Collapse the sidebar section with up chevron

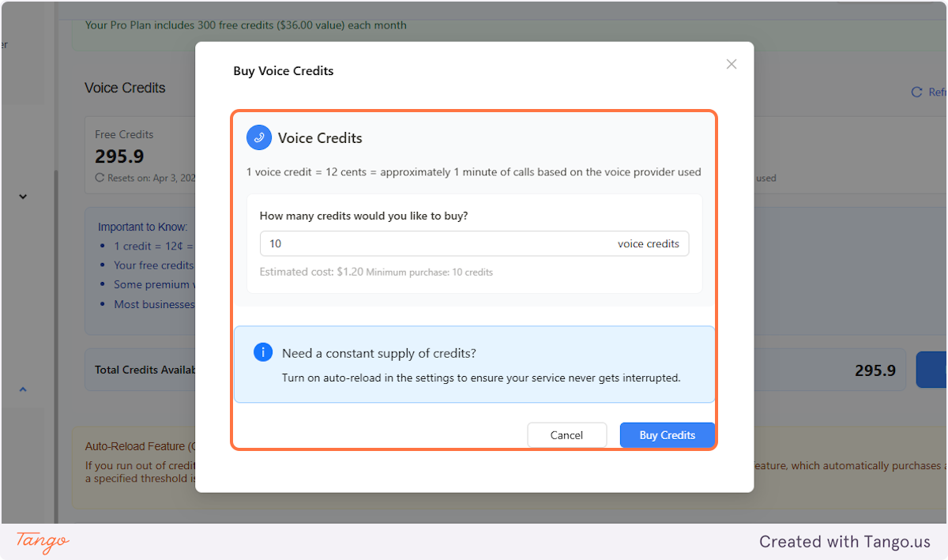point(23,389)
